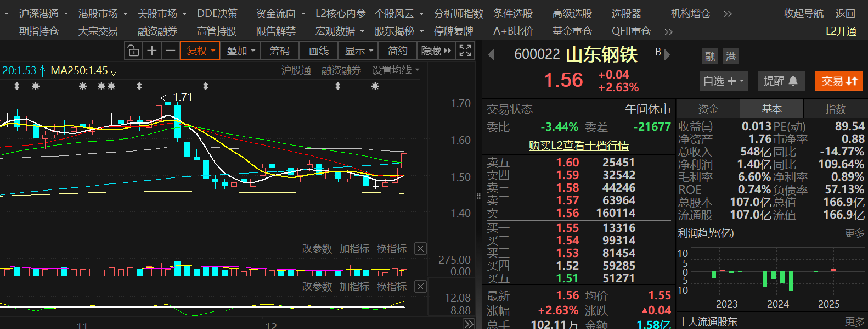Click the 1.71 high price marker
The image size is (868, 329).
click(x=183, y=97)
